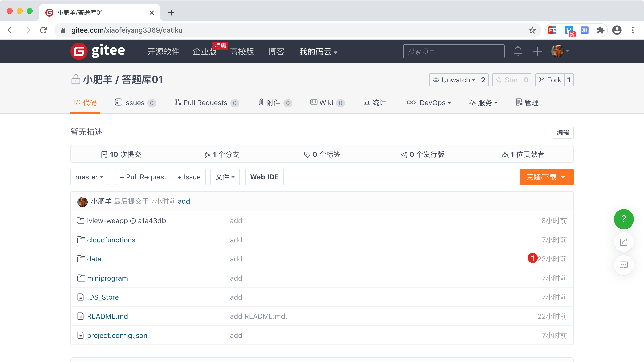The height and width of the screenshot is (362, 644).
Task: Open the Web IDE button
Action: [264, 177]
